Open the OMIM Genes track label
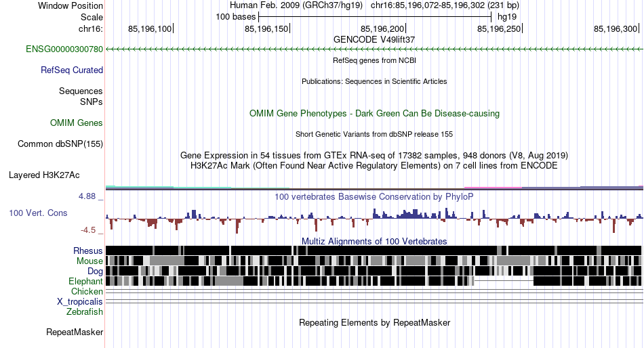Screen dimensions: 644x348 pyautogui.click(x=77, y=123)
